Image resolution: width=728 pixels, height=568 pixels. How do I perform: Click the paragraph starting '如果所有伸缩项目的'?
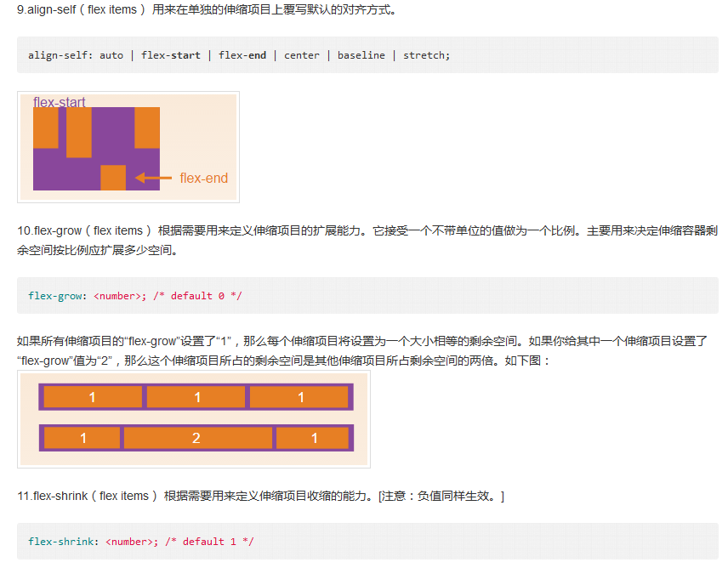coord(362,351)
